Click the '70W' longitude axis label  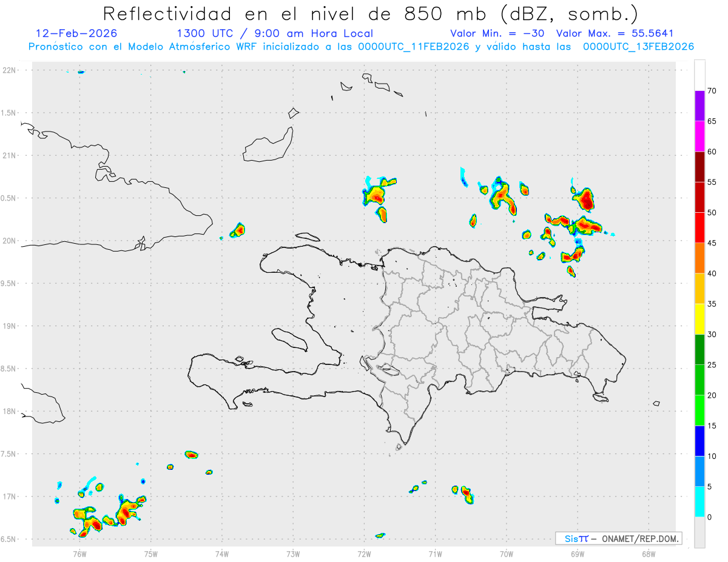pyautogui.click(x=507, y=554)
